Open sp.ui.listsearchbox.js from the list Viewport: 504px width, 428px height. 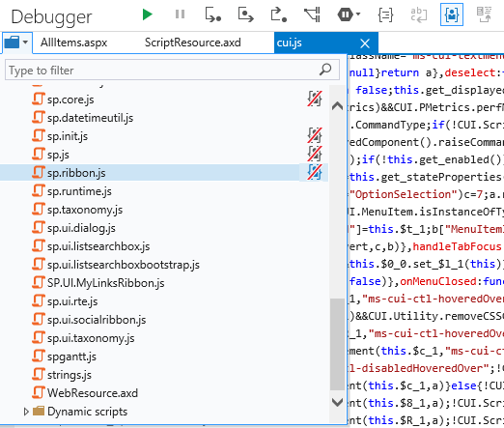pyautogui.click(x=98, y=246)
